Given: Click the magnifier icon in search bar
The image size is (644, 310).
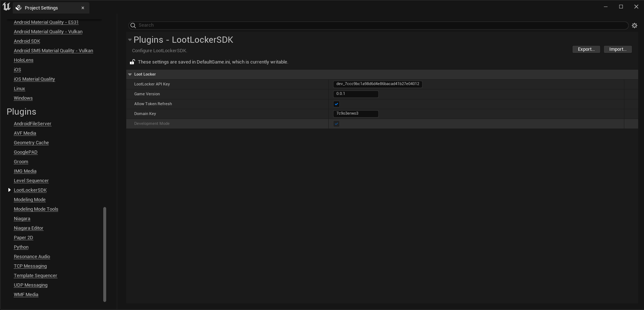Looking at the screenshot, I should [x=133, y=26].
